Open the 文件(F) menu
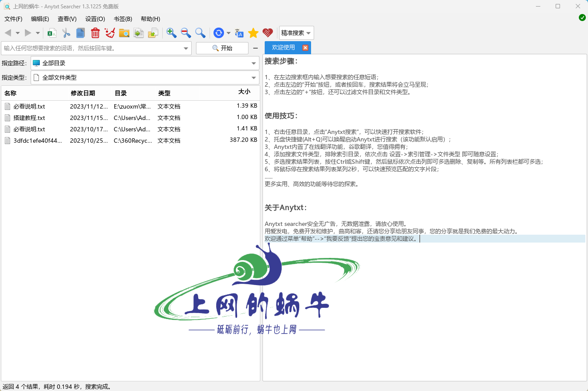Image resolution: width=588 pixels, height=391 pixels. [14, 19]
